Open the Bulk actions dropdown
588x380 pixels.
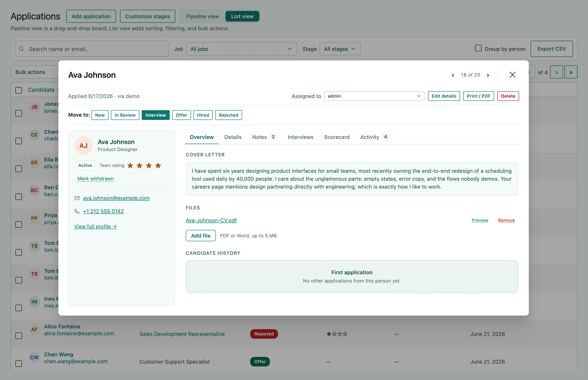[35, 72]
